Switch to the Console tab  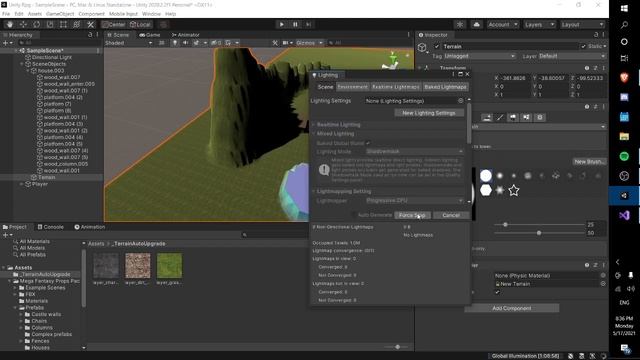[51, 227]
